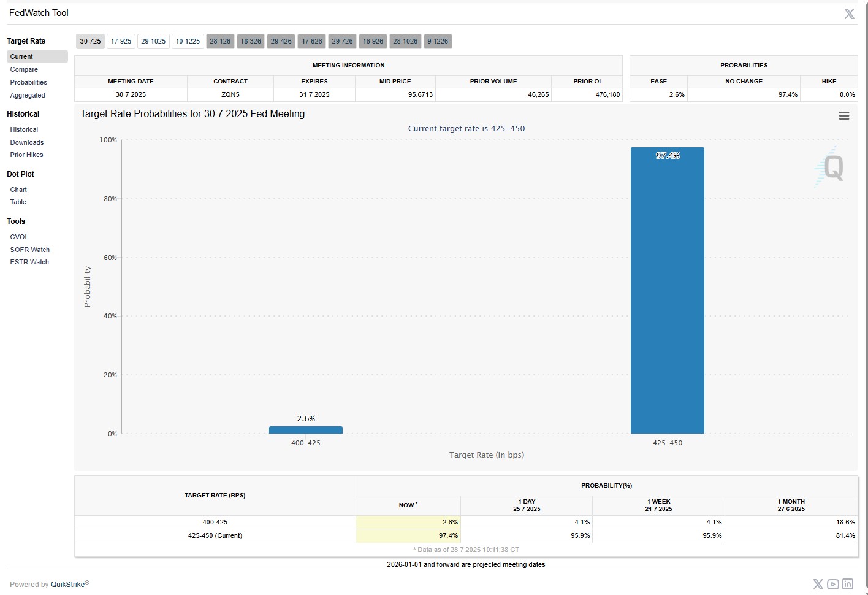Open the LinkedIn icon in footer
This screenshot has width=868, height=595.
[x=848, y=584]
